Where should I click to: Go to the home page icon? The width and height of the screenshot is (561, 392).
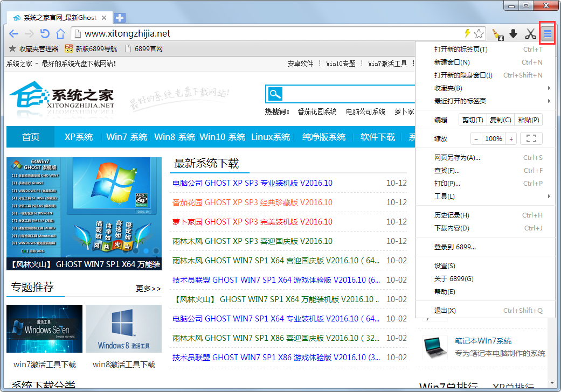(60, 34)
